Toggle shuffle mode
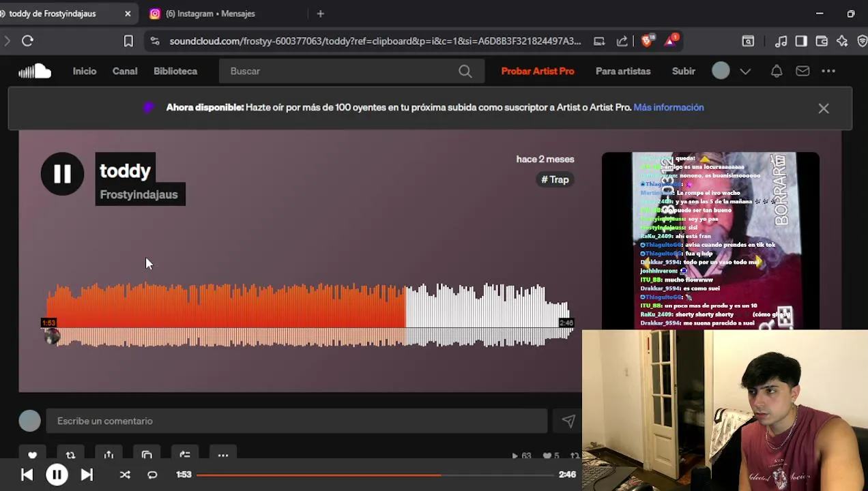The width and height of the screenshot is (868, 491). click(125, 475)
